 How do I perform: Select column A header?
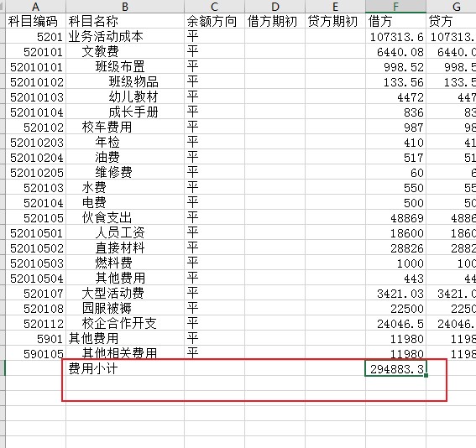click(35, 7)
